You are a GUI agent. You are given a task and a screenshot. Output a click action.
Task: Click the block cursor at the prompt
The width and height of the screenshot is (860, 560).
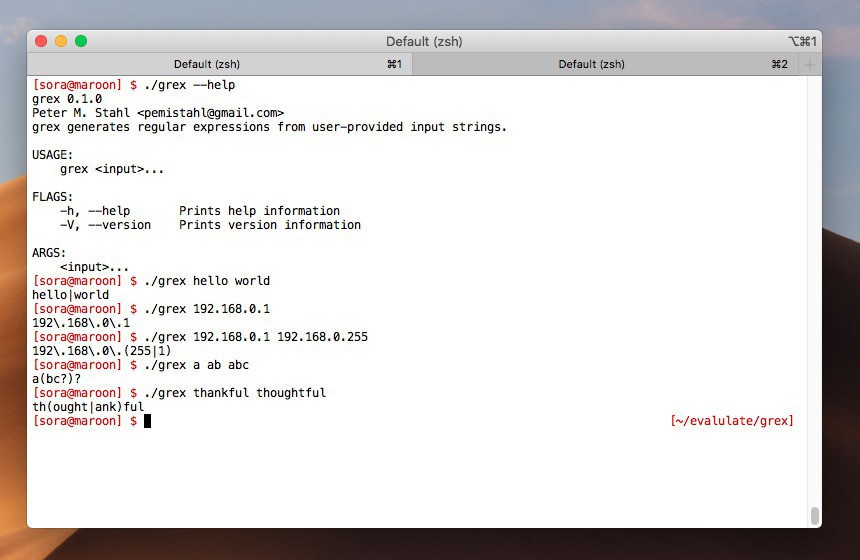tap(147, 421)
